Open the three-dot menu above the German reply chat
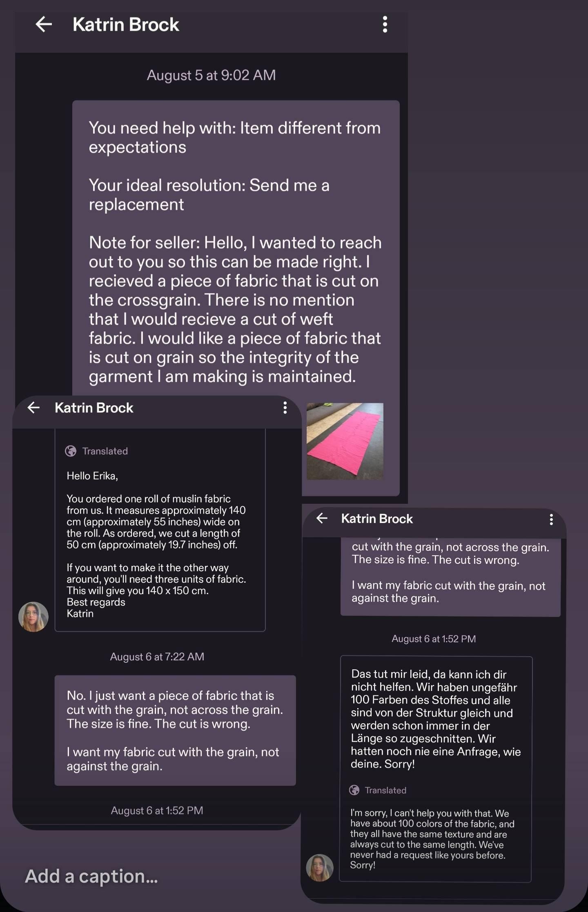Image resolution: width=588 pixels, height=912 pixels. pos(551,519)
